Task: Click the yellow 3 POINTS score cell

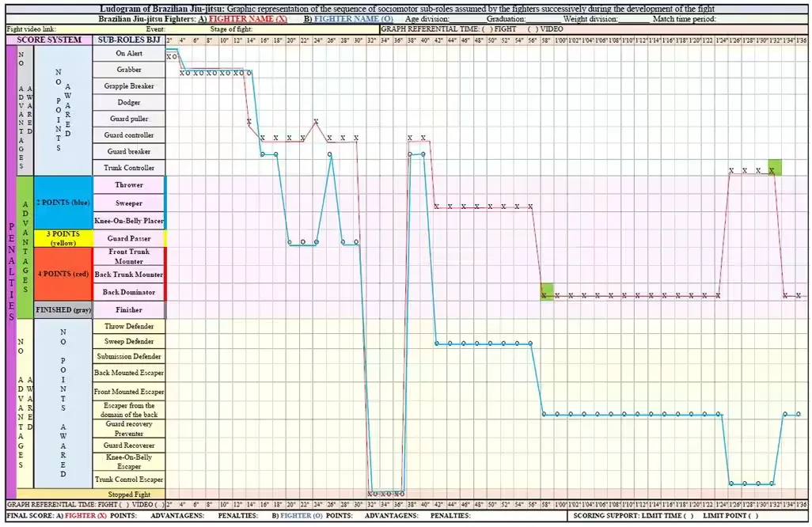Action: (63, 238)
